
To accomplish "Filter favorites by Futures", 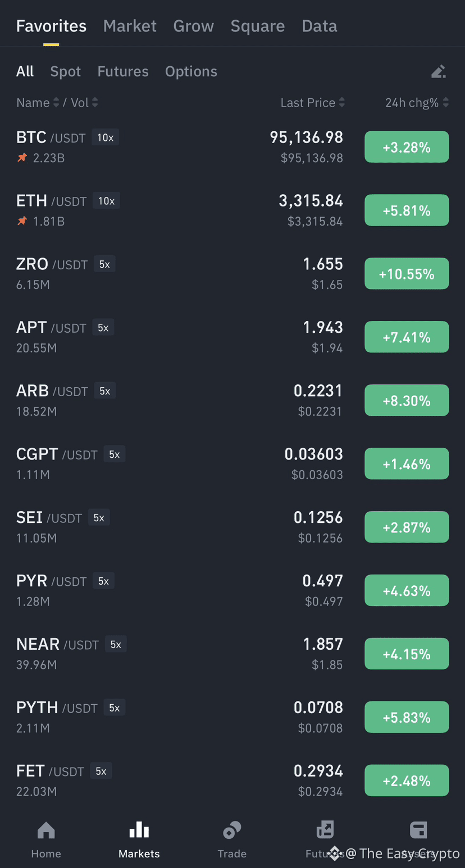I will coord(123,71).
